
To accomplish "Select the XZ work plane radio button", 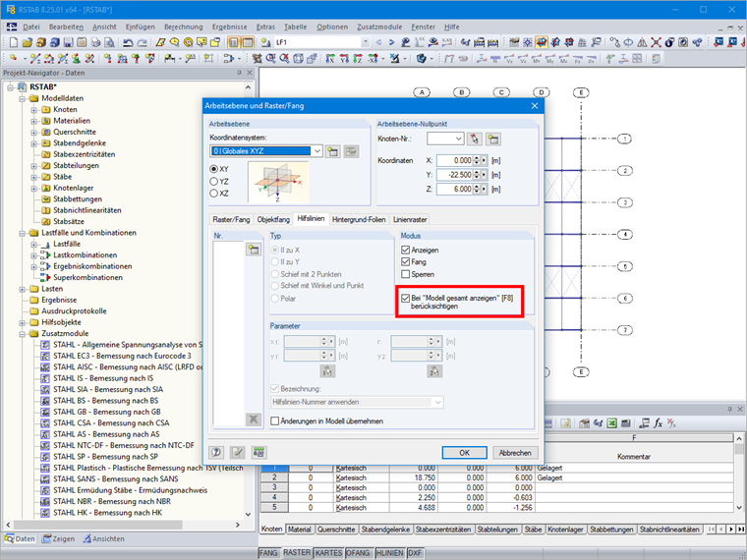I will (214, 194).
